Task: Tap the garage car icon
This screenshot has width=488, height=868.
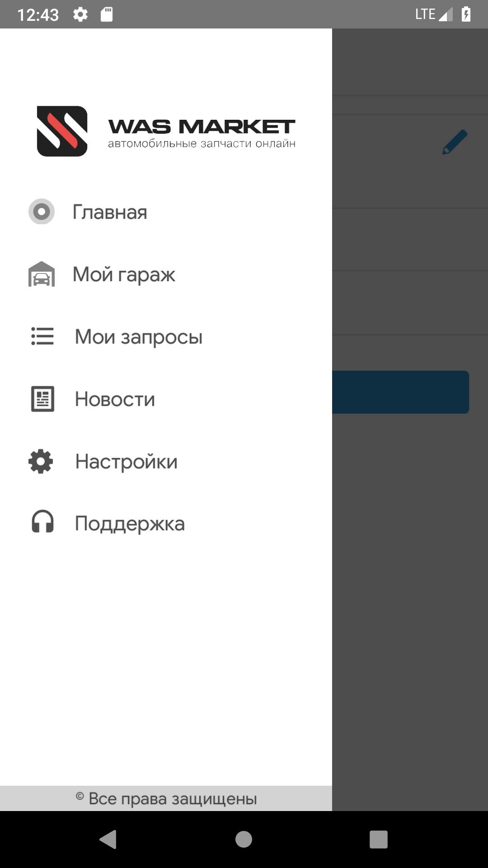Action: coord(42,274)
